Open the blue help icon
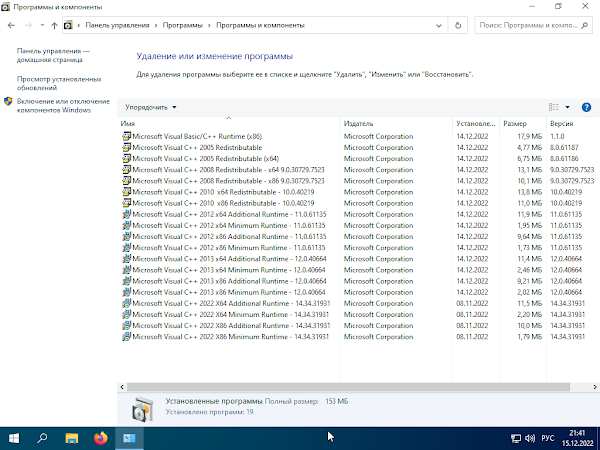 coord(586,107)
